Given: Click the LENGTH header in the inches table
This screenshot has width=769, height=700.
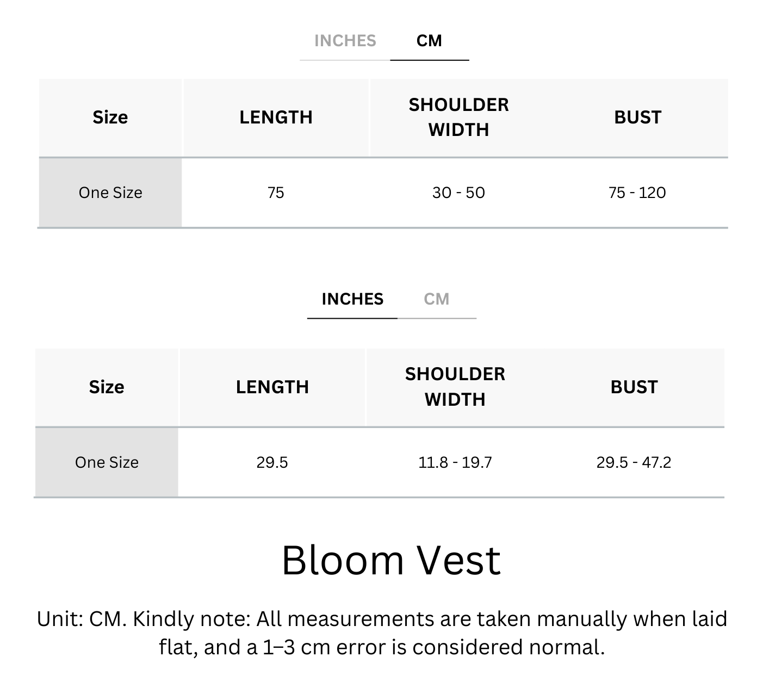Looking at the screenshot, I should 272,387.
